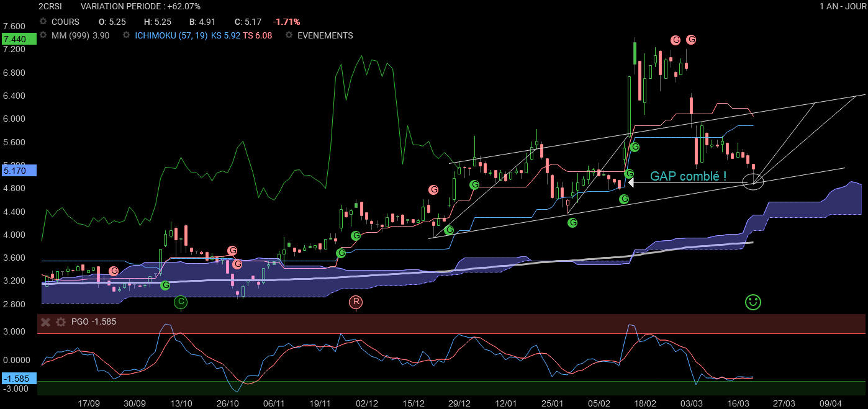
Task: Open the EVENEMENTS settings gear
Action: pos(289,35)
